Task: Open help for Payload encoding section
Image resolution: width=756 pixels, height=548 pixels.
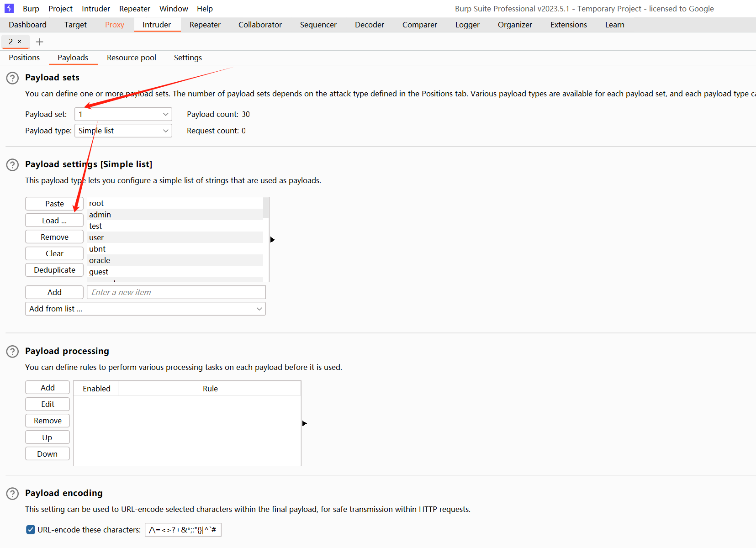Action: [x=12, y=494]
